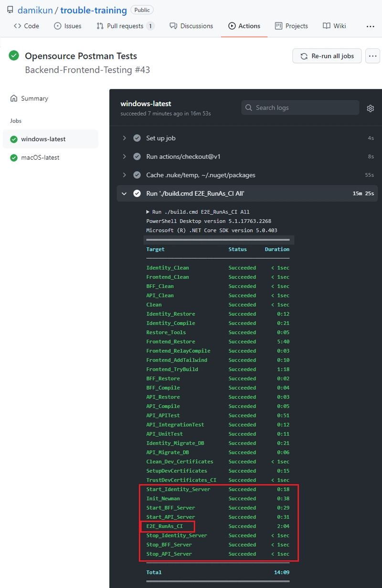Viewport: 382px width, 588px height.
Task: Switch to the Pull requests tab
Action: (125, 26)
